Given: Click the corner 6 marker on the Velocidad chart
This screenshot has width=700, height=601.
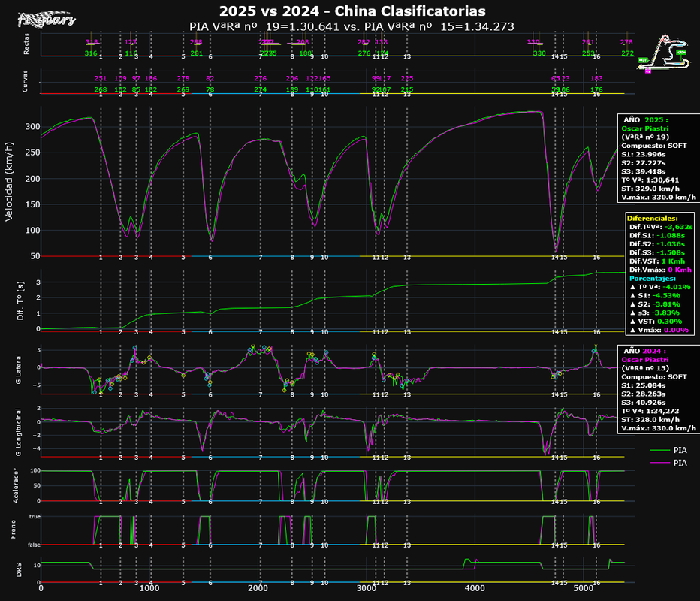Looking at the screenshot, I should click(210, 257).
